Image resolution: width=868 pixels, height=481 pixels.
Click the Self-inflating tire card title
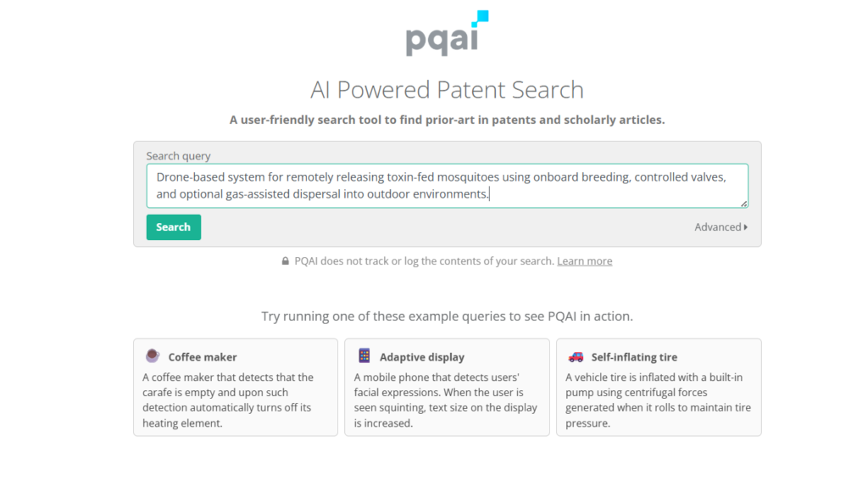click(x=634, y=357)
